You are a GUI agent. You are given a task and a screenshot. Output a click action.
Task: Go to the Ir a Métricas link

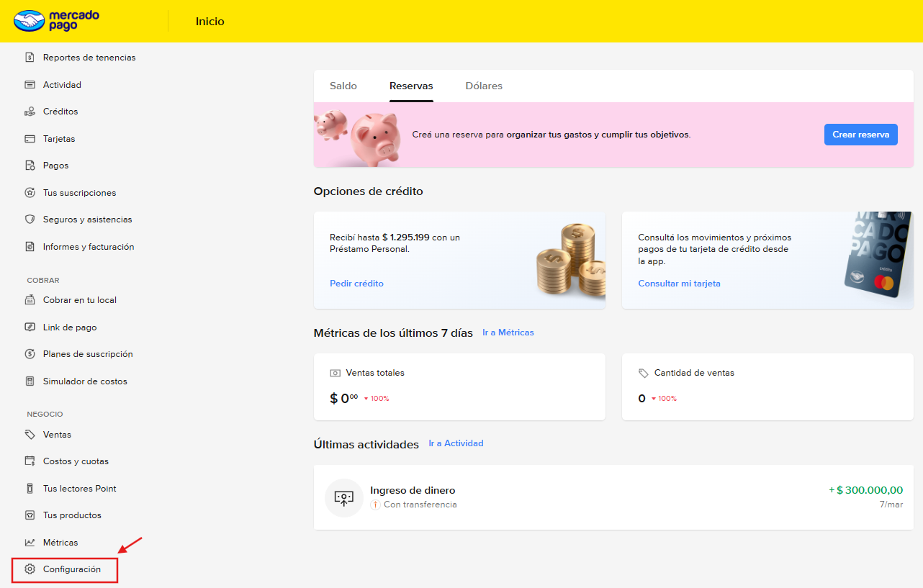(508, 333)
